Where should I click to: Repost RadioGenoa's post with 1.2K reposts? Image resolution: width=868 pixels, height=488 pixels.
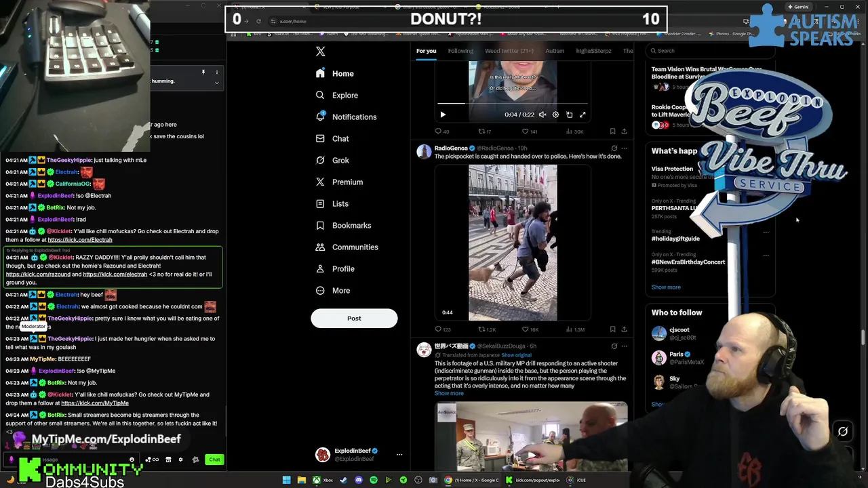tap(487, 329)
